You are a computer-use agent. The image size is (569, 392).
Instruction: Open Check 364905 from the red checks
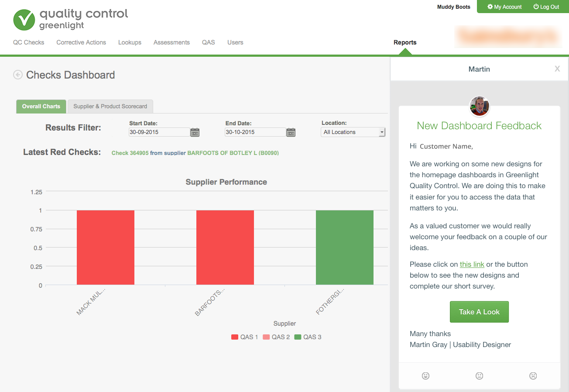tap(130, 153)
